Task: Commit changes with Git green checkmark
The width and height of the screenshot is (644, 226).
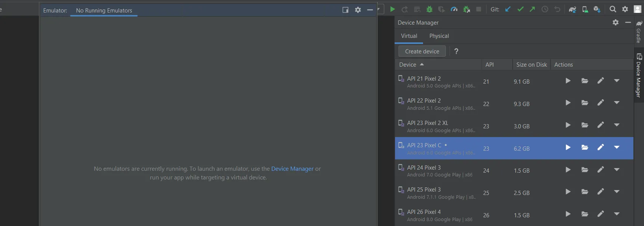Action: tap(520, 9)
